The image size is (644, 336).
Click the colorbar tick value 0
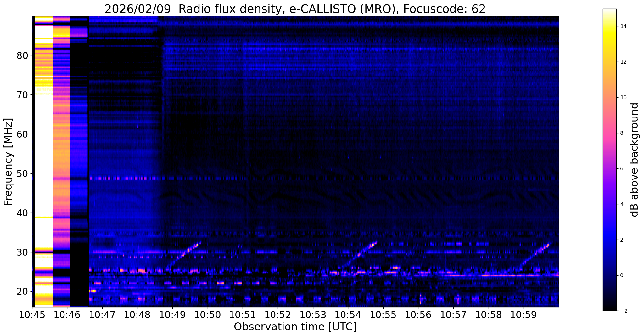(x=622, y=276)
